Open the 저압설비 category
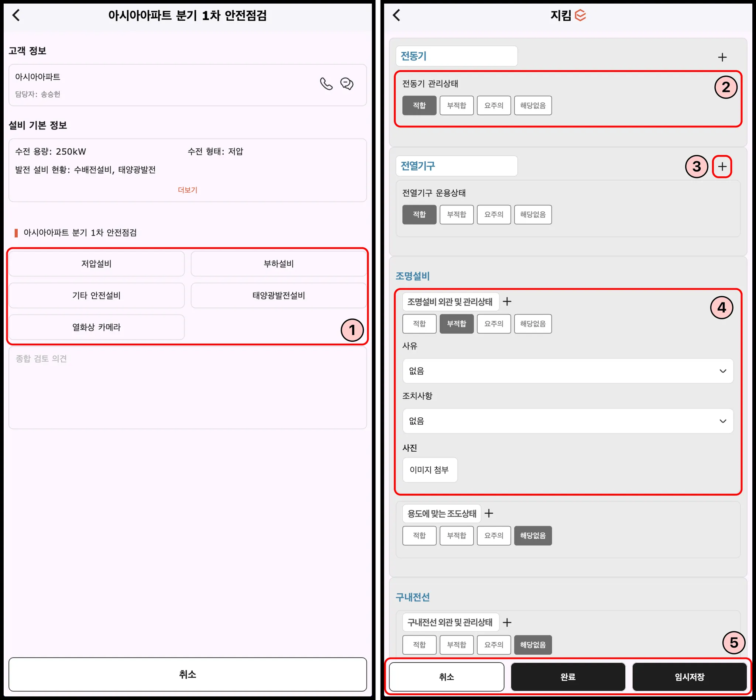756x700 pixels. (96, 263)
